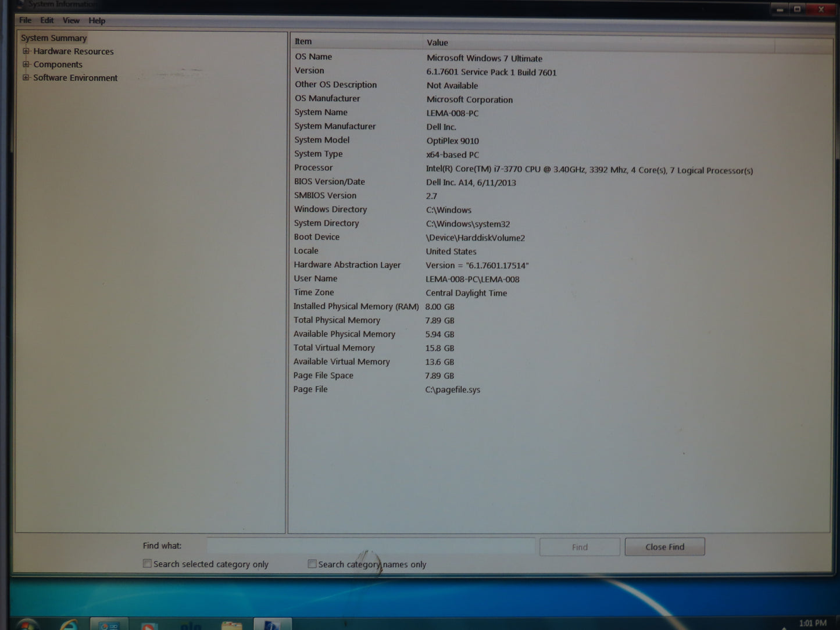Viewport: 840px width, 630px height.
Task: Select the System Manufacturer row label
Action: point(335,126)
